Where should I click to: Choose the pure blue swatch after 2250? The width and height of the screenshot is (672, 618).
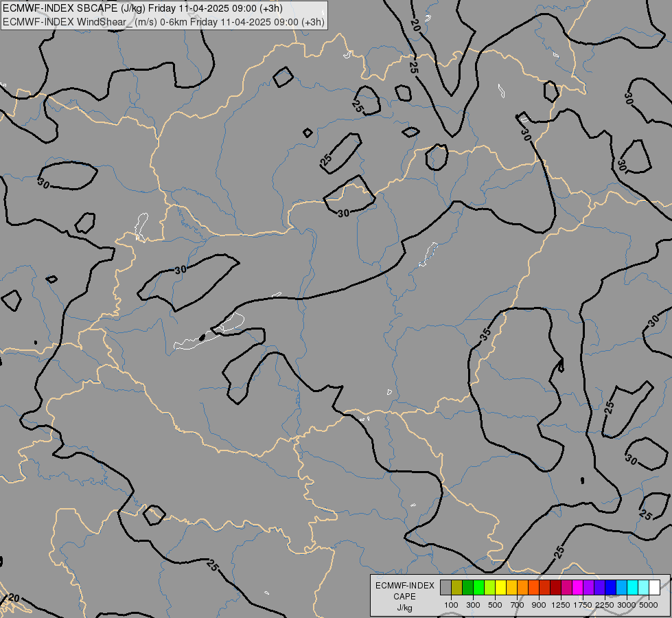point(611,588)
